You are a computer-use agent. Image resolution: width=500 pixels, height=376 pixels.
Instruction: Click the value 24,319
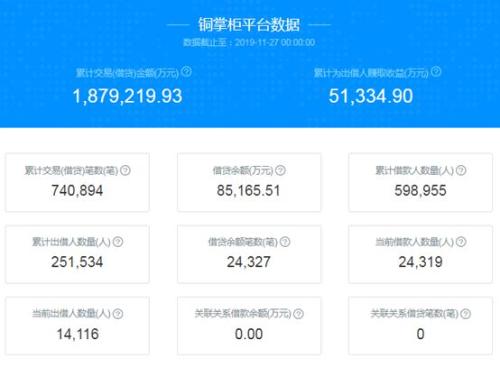[420, 262]
